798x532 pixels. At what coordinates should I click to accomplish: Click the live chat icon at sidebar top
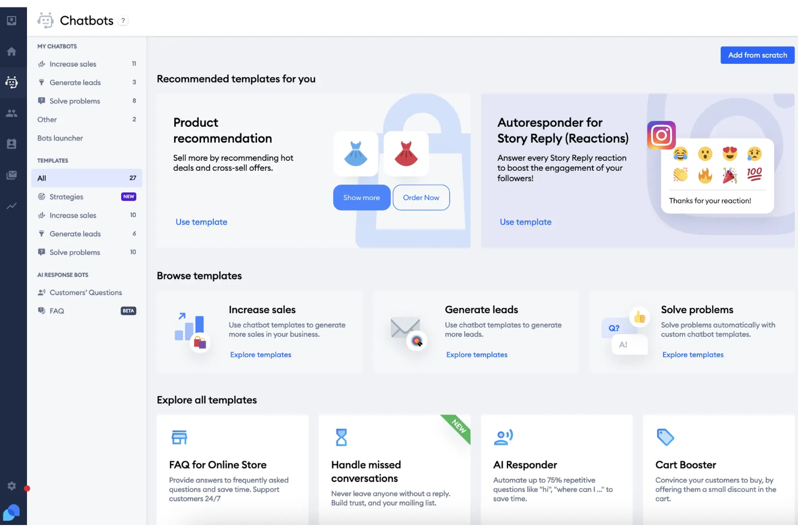[x=11, y=20]
